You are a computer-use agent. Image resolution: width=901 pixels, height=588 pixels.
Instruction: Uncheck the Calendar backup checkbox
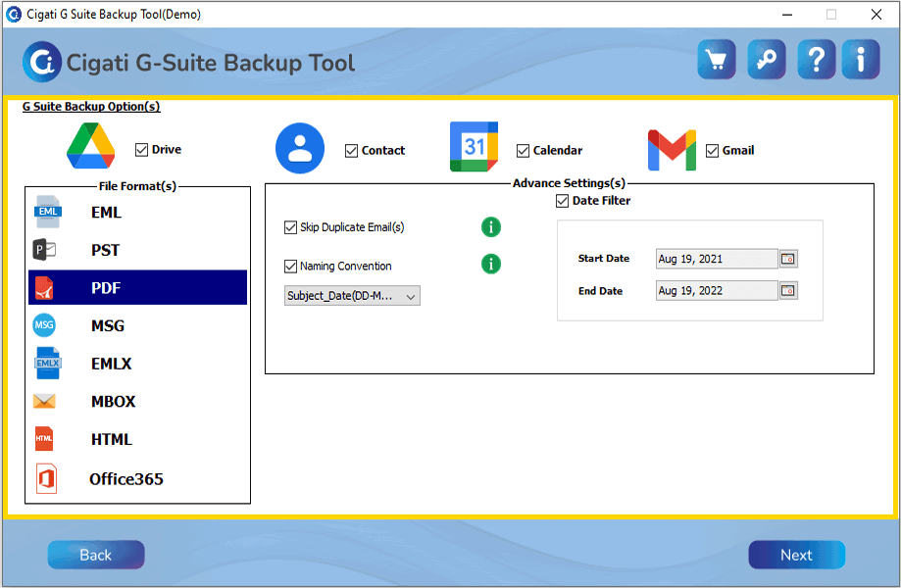point(525,151)
